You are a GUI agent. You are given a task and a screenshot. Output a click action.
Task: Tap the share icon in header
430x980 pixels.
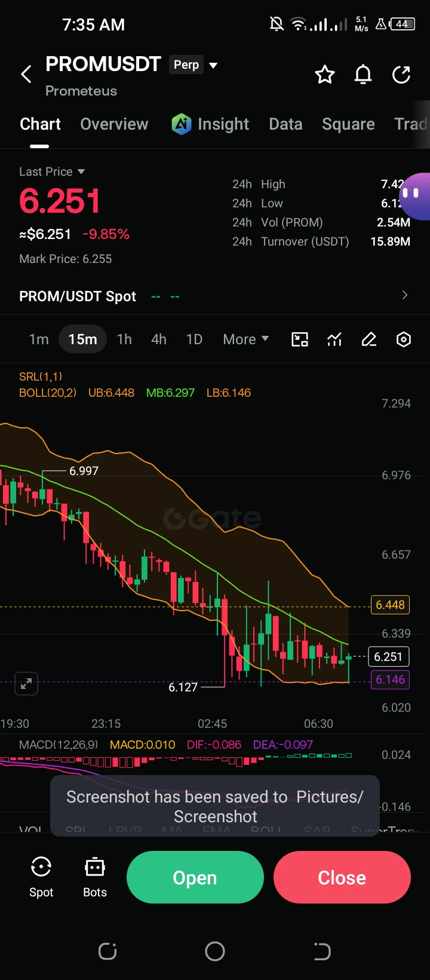coord(401,75)
